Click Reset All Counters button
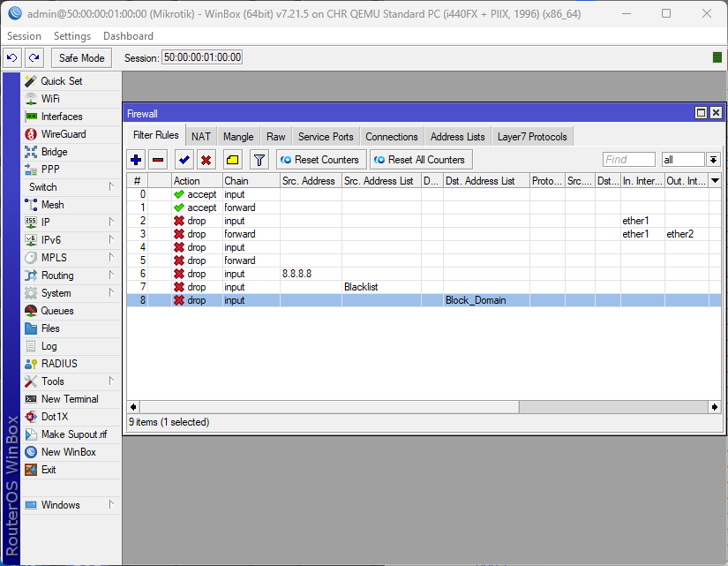The image size is (728, 566). pyautogui.click(x=421, y=160)
